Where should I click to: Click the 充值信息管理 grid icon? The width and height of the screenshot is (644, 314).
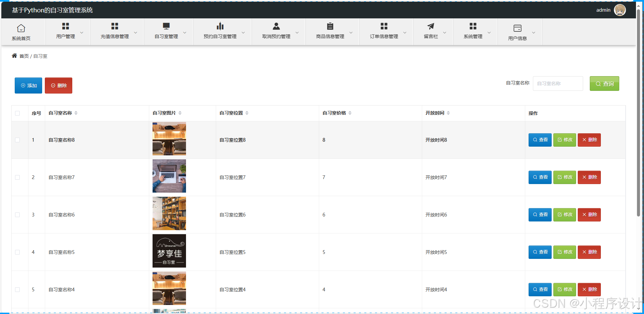115,26
